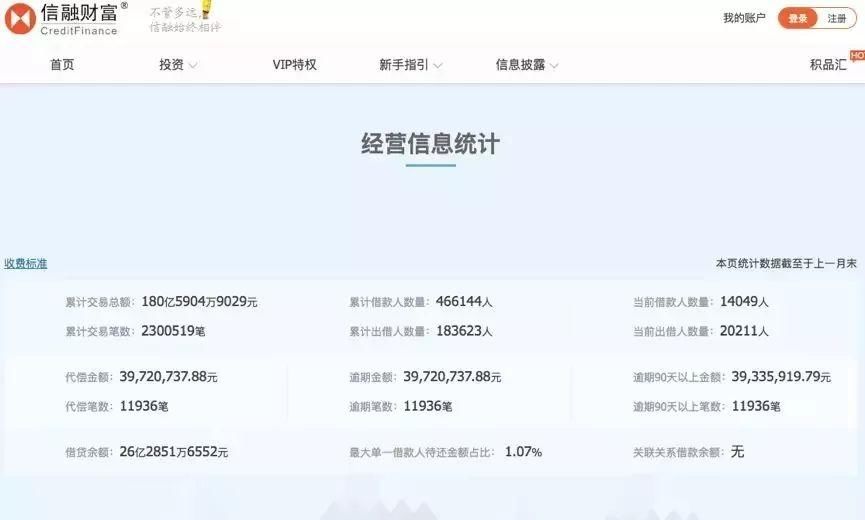This screenshot has height=520, width=865.
Task: Open the 投资 menu item
Action: (172, 65)
